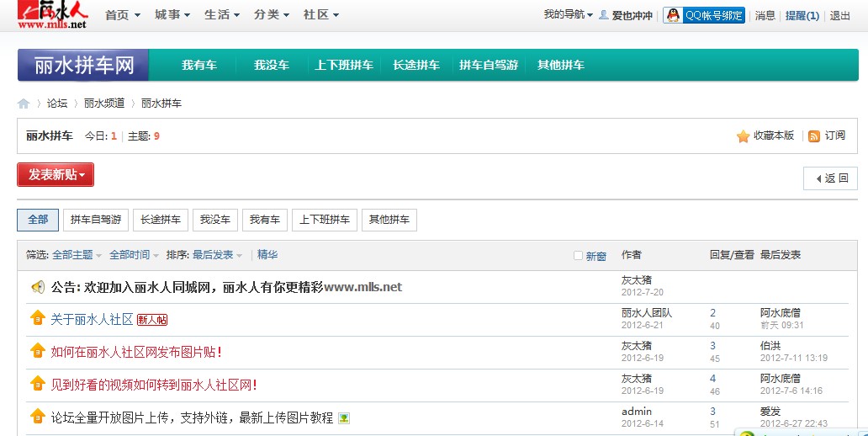Click the 丽水人 site logo
Image resolution: width=868 pixels, height=436 pixels.
pos(52,15)
